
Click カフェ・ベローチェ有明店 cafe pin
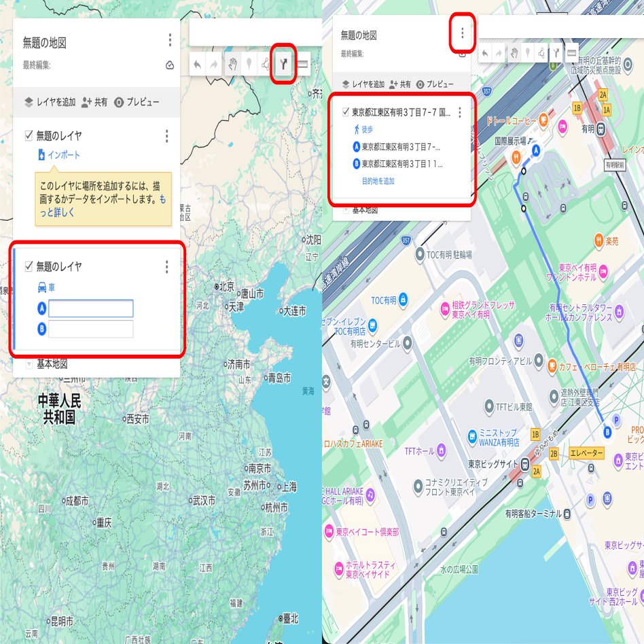click(x=552, y=366)
